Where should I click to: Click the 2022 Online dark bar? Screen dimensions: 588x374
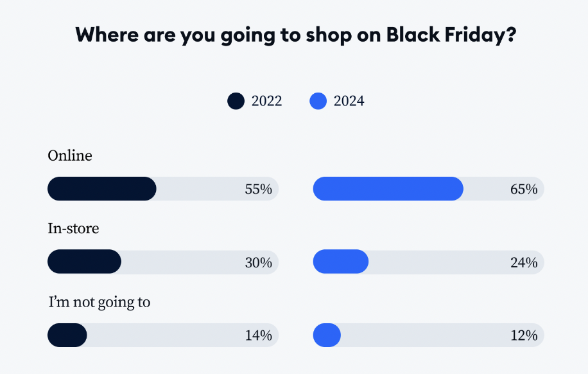102,188
